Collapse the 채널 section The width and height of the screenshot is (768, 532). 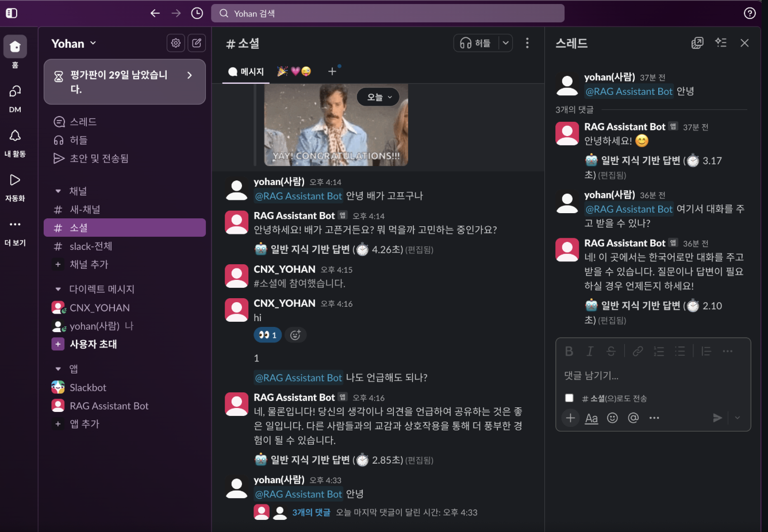click(x=58, y=191)
